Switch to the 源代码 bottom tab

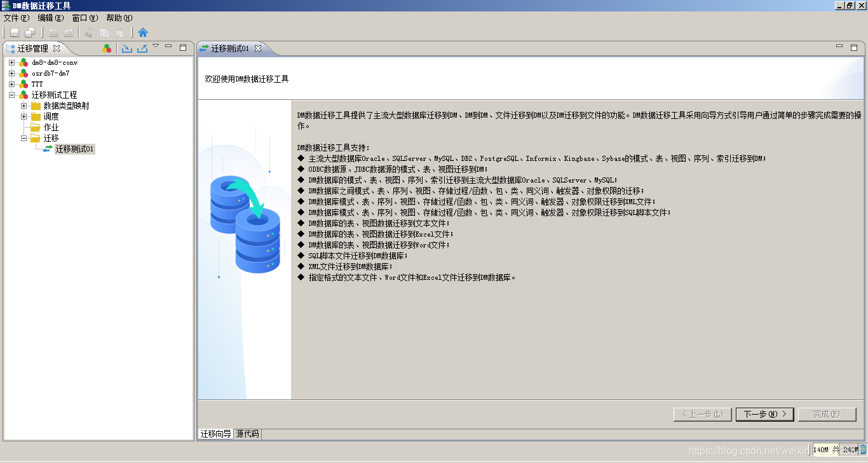(247, 434)
